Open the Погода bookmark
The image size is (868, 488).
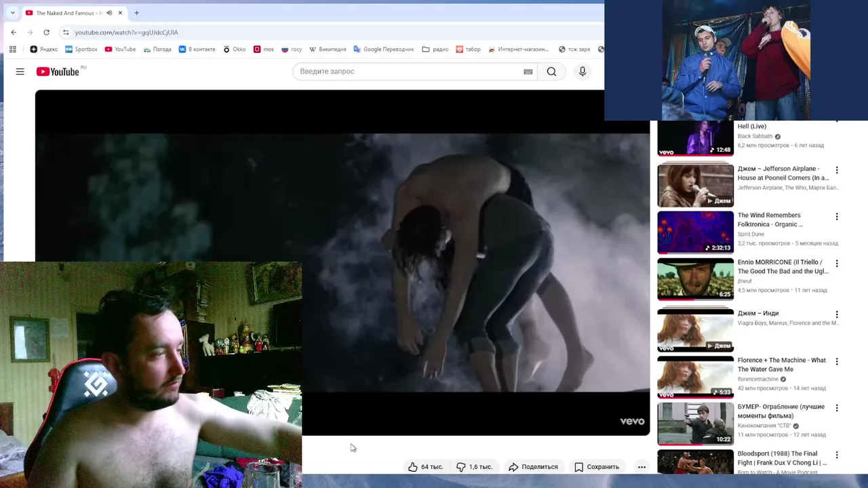pyautogui.click(x=157, y=49)
